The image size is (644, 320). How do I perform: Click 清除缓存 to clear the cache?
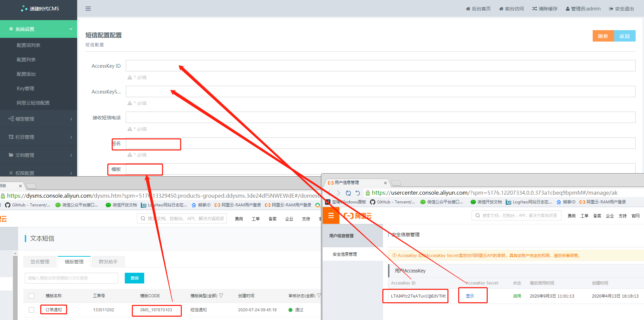tap(545, 9)
